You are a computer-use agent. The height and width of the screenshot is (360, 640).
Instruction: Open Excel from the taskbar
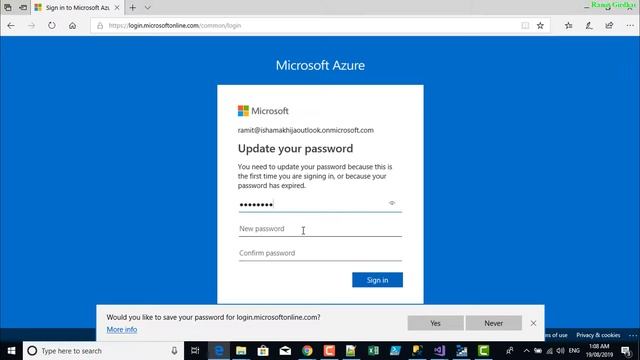tap(373, 351)
